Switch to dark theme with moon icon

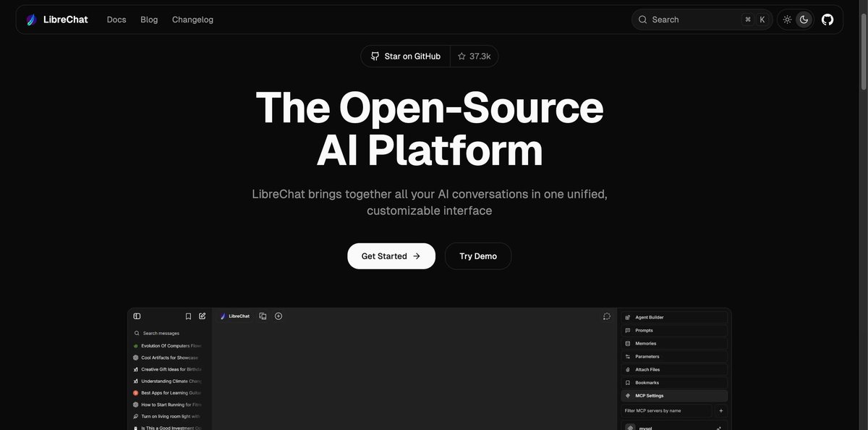[x=804, y=20]
